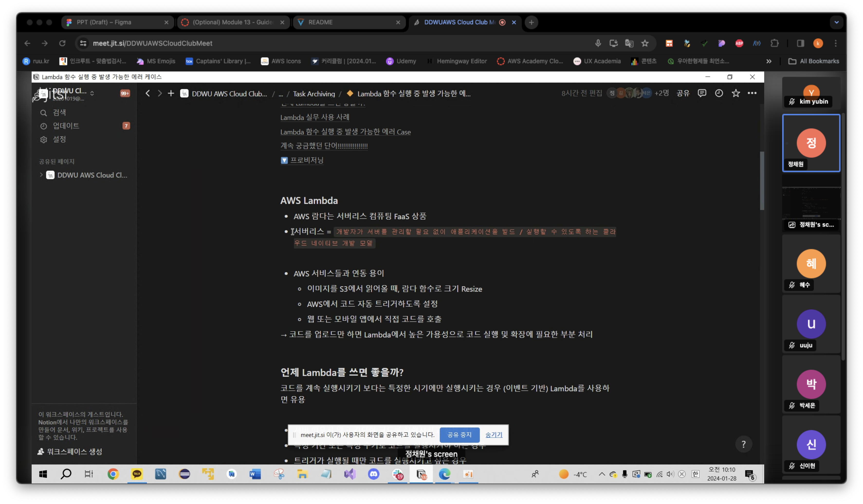Click the 숨기기 link
This screenshot has height=504, width=863.
pos(494,435)
